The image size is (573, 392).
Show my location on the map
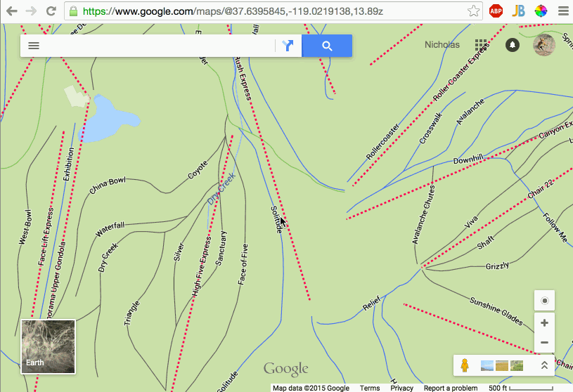(544, 301)
